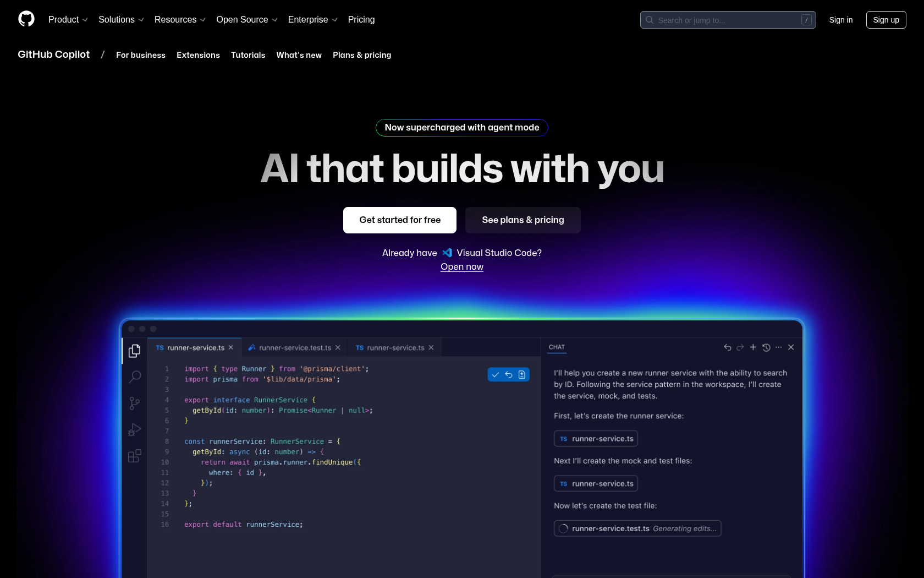Open the For business section
924x578 pixels.
(140, 55)
